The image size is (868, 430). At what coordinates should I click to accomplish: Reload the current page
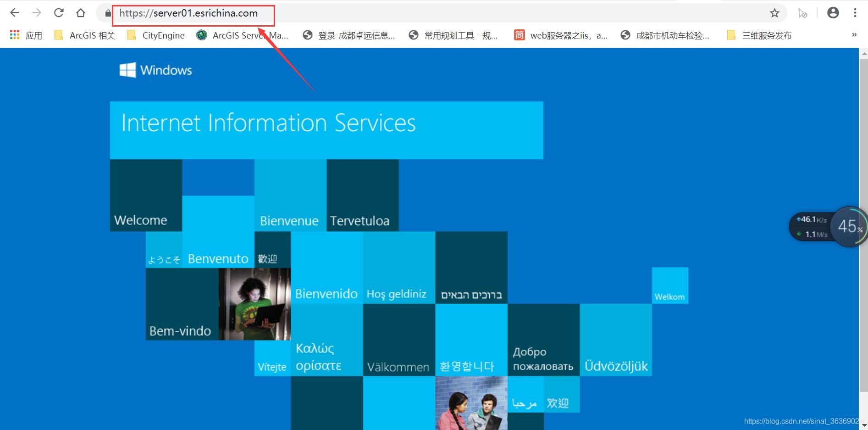point(59,12)
